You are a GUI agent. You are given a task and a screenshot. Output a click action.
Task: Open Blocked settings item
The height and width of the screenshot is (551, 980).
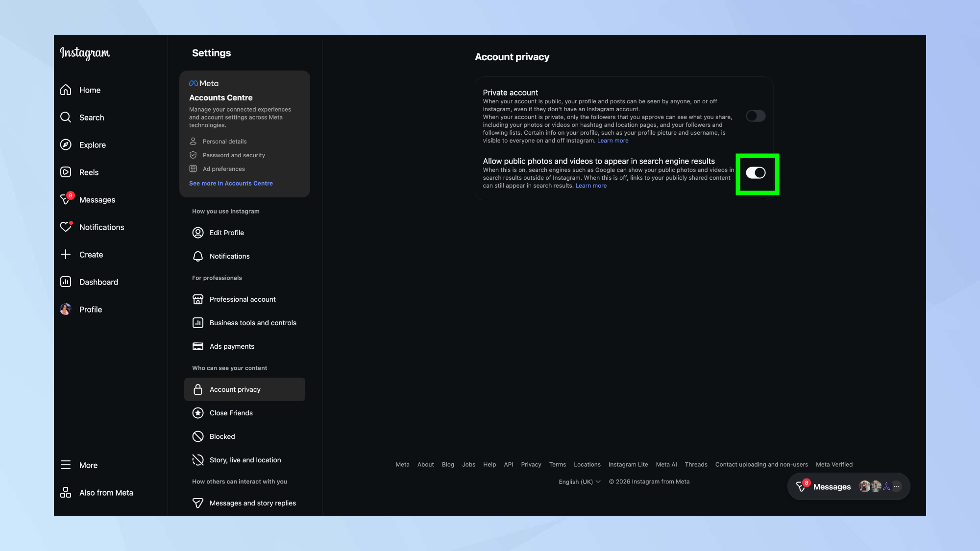(x=222, y=436)
